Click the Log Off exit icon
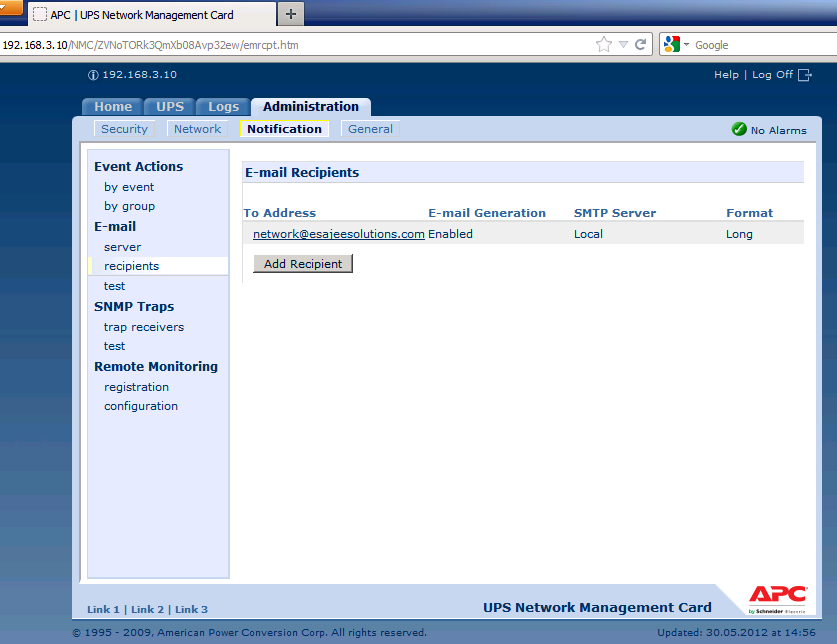 tap(804, 75)
